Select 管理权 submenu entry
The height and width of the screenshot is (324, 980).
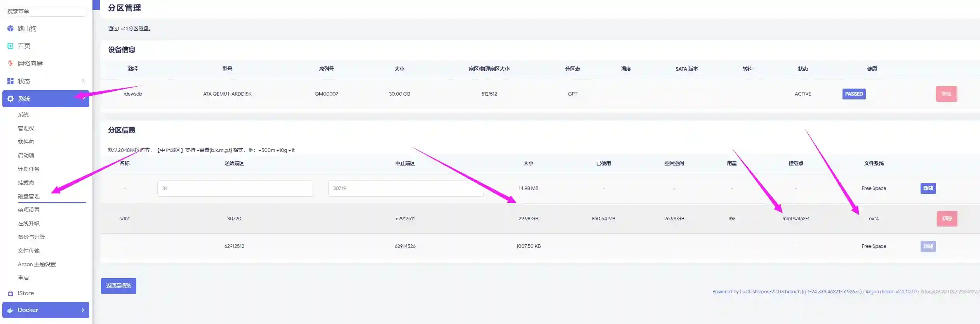(x=26, y=128)
